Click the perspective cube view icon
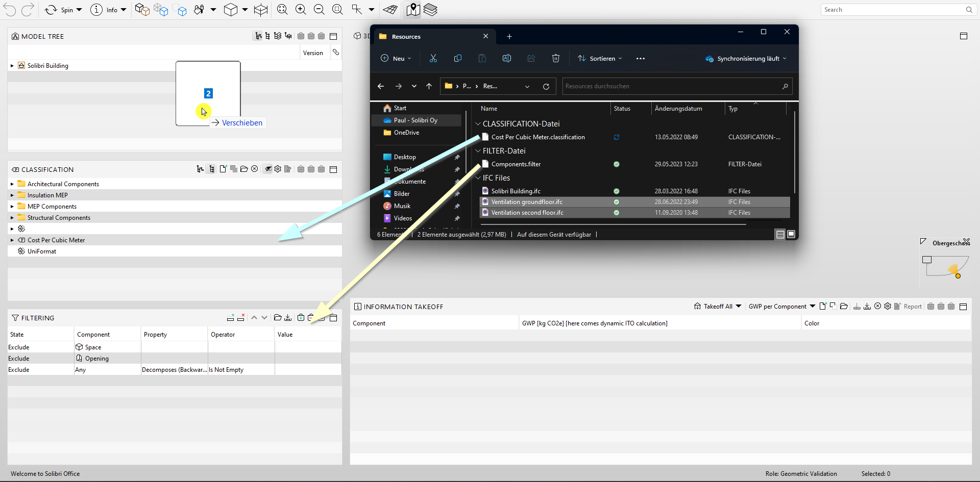980x482 pixels. [x=231, y=10]
